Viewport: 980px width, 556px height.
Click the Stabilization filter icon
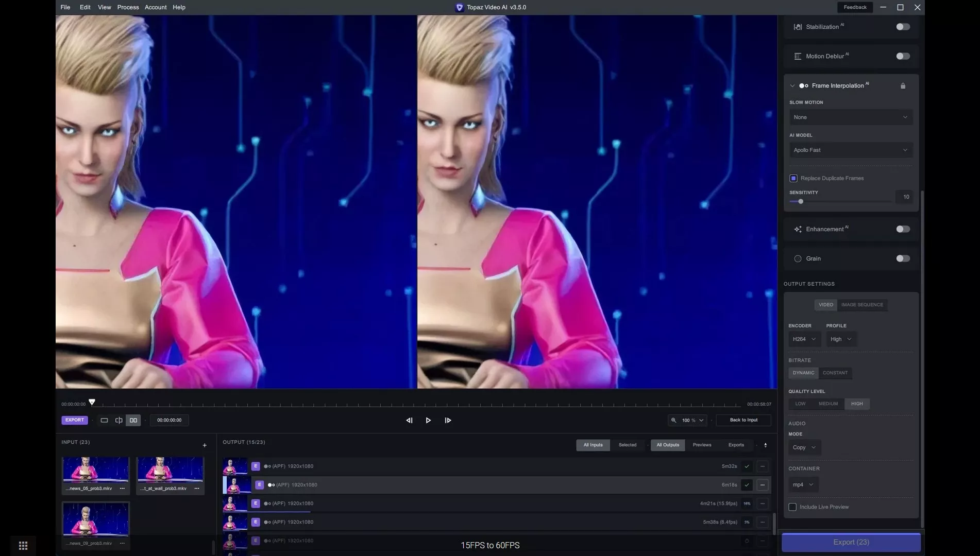point(798,27)
